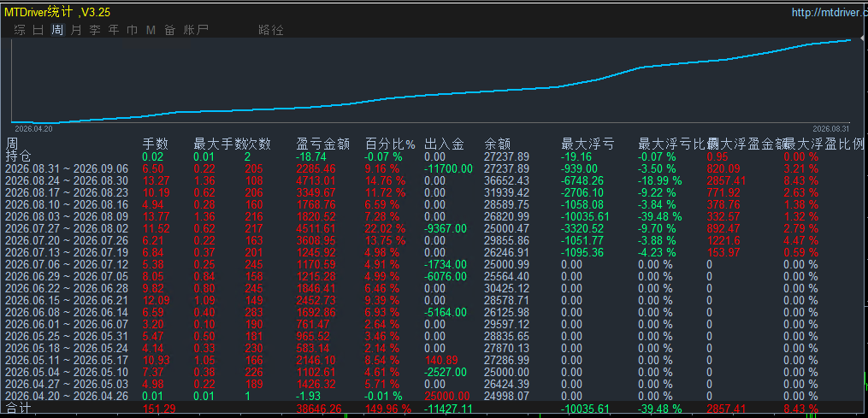Click the balance value 36652.43
The image size is (868, 418).
point(506,180)
